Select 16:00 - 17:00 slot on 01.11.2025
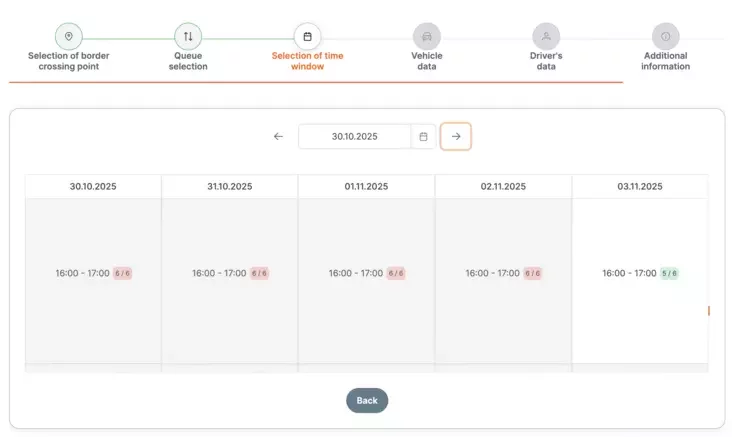The height and width of the screenshot is (437, 732). click(x=356, y=273)
